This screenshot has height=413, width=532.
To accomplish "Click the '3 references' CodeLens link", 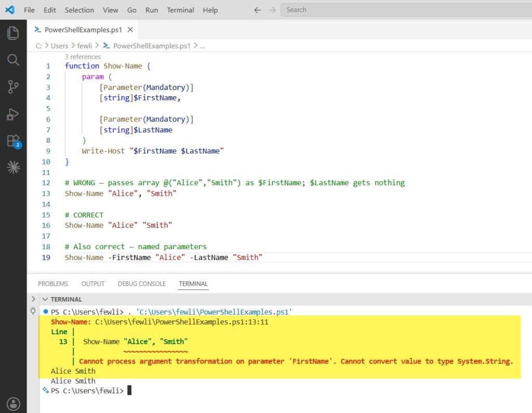I will [83, 57].
